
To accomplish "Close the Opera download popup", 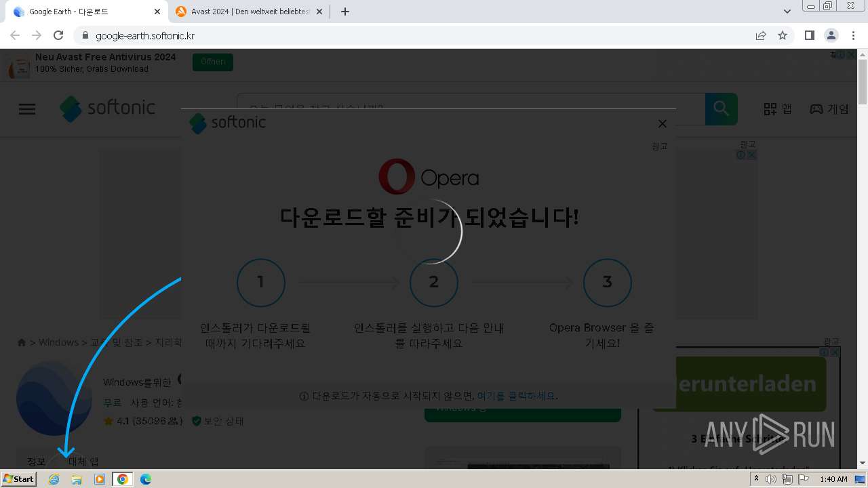I will point(662,123).
